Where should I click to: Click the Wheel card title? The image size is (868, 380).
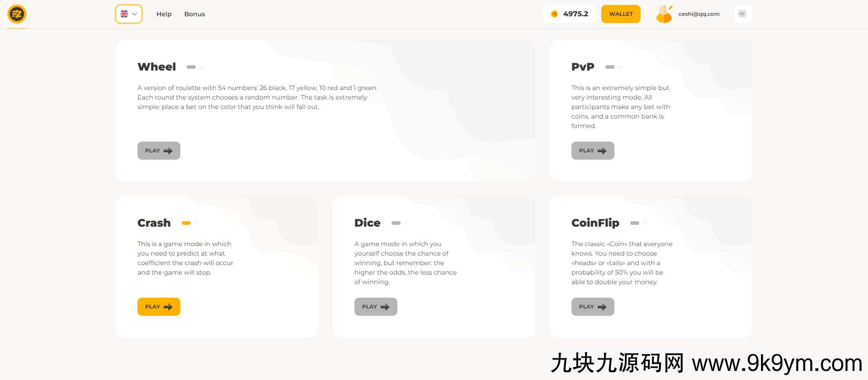tap(156, 67)
